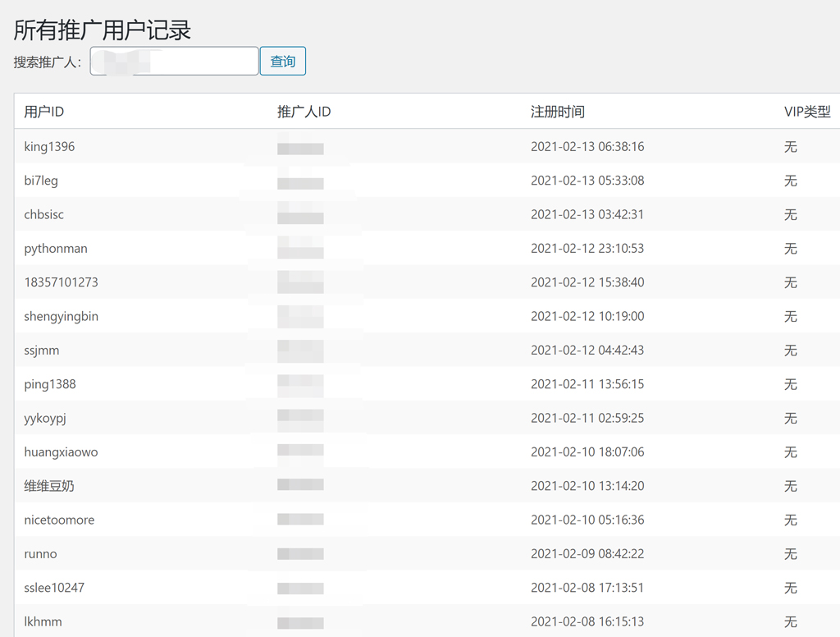Select user ID ping1388
This screenshot has width=840, height=637.
click(x=50, y=384)
